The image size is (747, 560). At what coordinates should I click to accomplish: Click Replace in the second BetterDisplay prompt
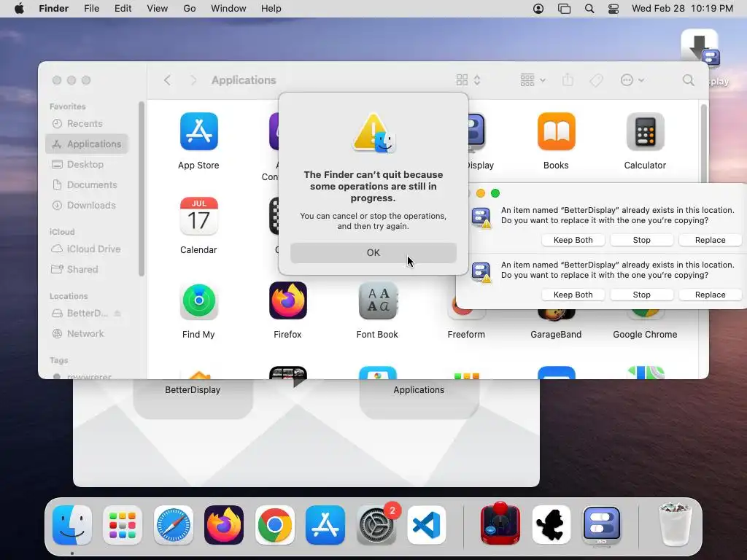point(711,295)
